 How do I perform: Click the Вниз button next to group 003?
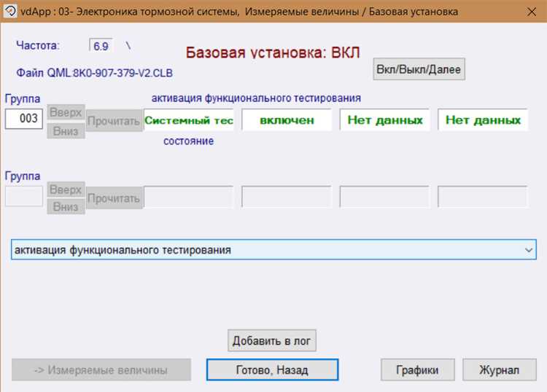[x=66, y=131]
